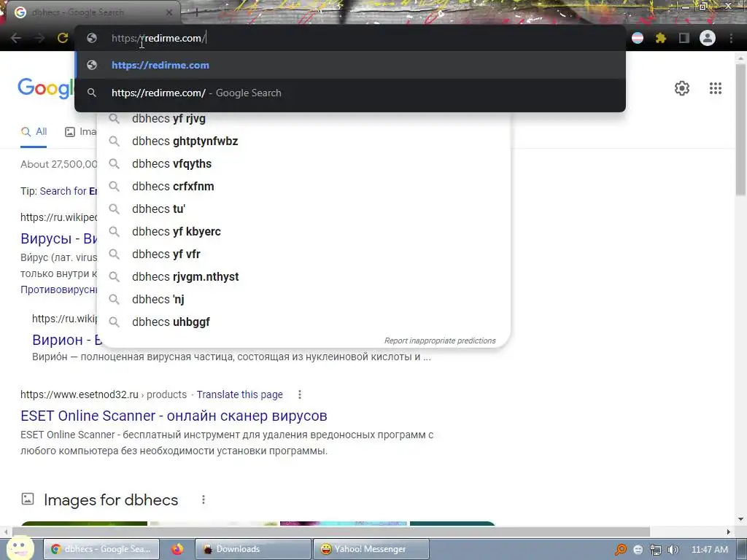
Task: Click the Search for English results tip link
Action: click(68, 191)
